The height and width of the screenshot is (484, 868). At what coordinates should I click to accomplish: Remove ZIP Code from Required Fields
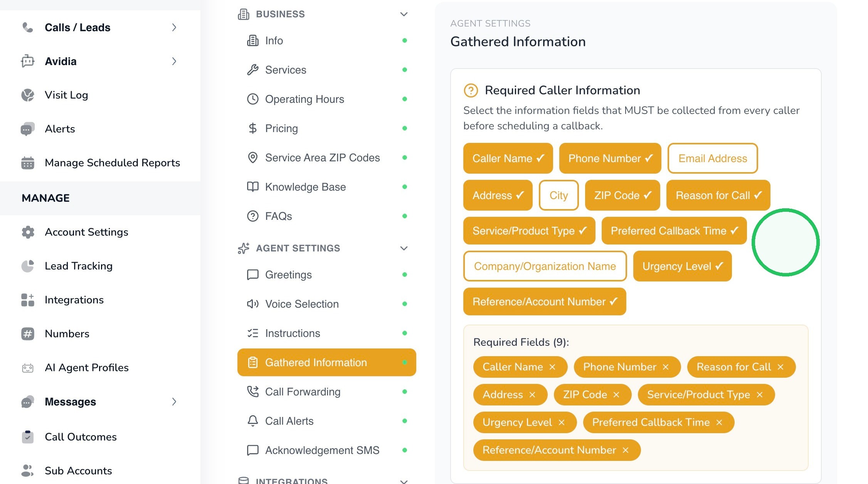[x=616, y=395]
